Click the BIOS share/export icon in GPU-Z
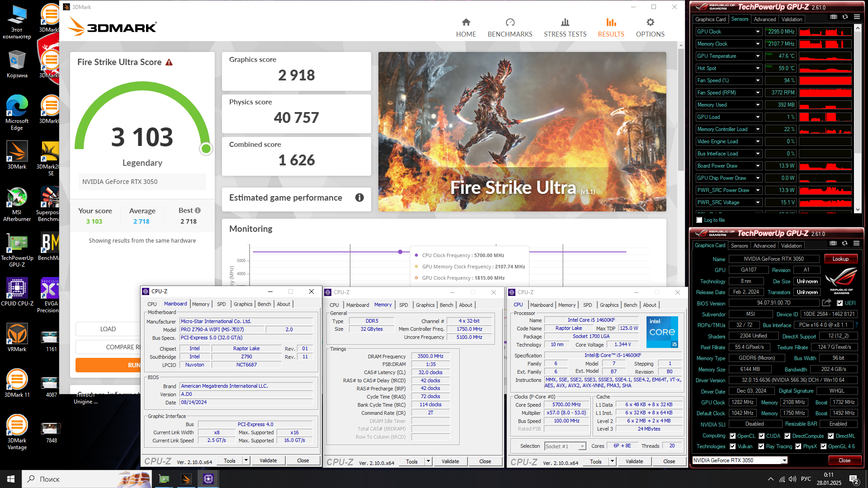The image size is (868, 488). [x=826, y=303]
